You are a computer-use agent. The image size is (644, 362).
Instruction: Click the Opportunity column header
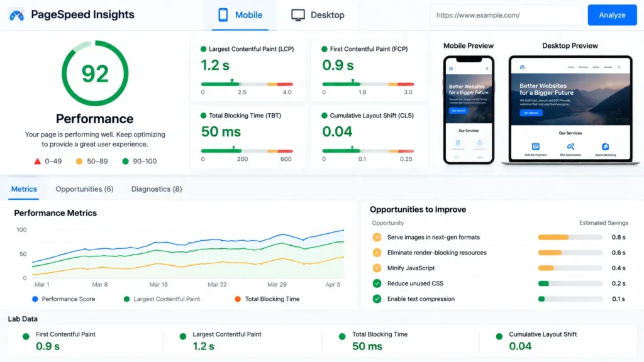tap(387, 223)
